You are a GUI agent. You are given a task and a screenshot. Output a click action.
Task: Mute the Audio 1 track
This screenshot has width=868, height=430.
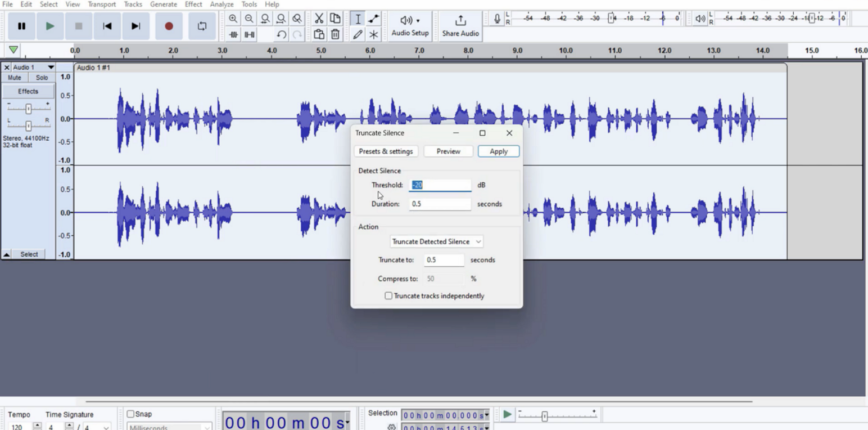tap(15, 78)
